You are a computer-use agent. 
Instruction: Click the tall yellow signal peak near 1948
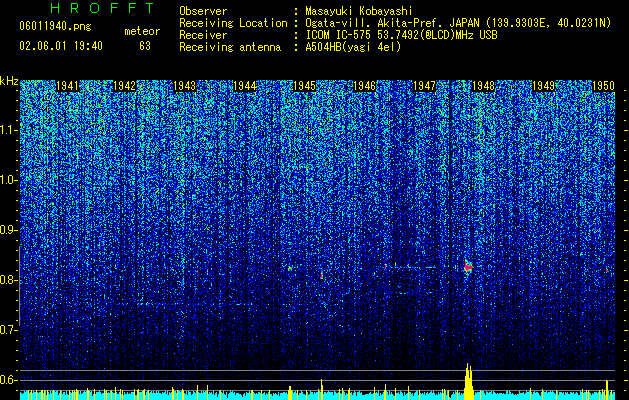point(468,381)
